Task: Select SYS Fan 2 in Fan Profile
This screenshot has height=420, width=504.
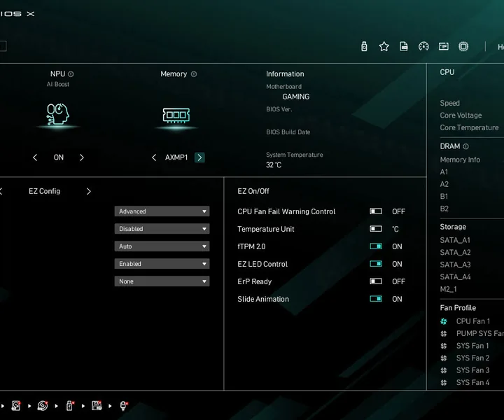Action: pyautogui.click(x=472, y=358)
